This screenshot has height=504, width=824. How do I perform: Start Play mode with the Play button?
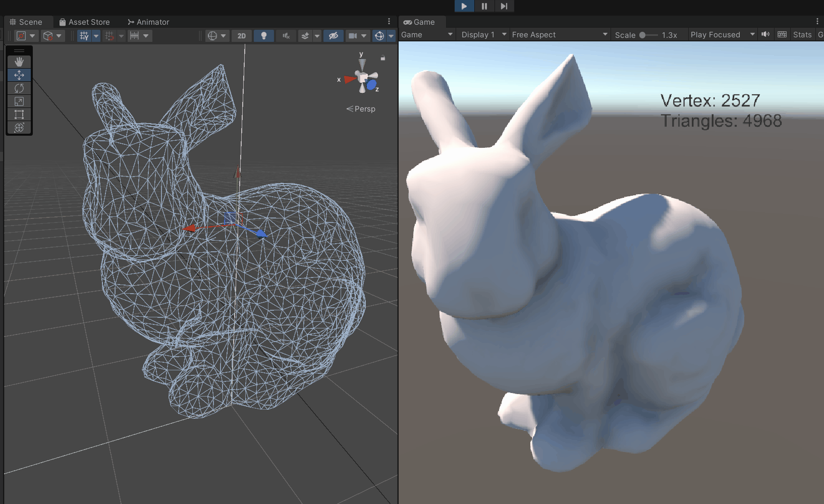pos(464,6)
